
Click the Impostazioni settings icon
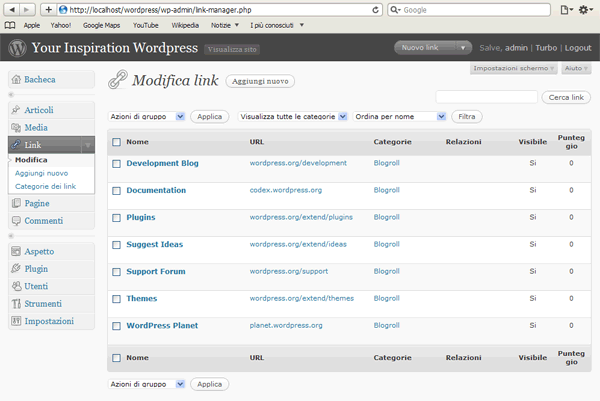point(16,321)
